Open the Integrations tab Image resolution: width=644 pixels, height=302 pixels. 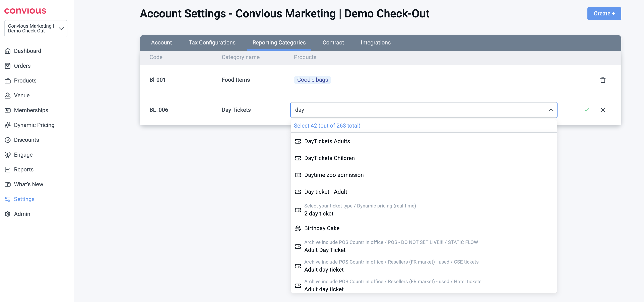point(375,42)
